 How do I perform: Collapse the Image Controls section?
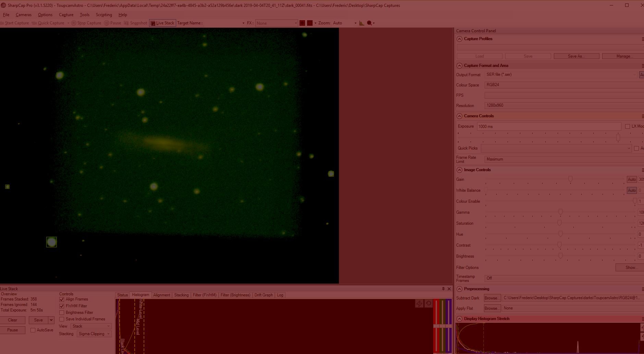tap(460, 170)
